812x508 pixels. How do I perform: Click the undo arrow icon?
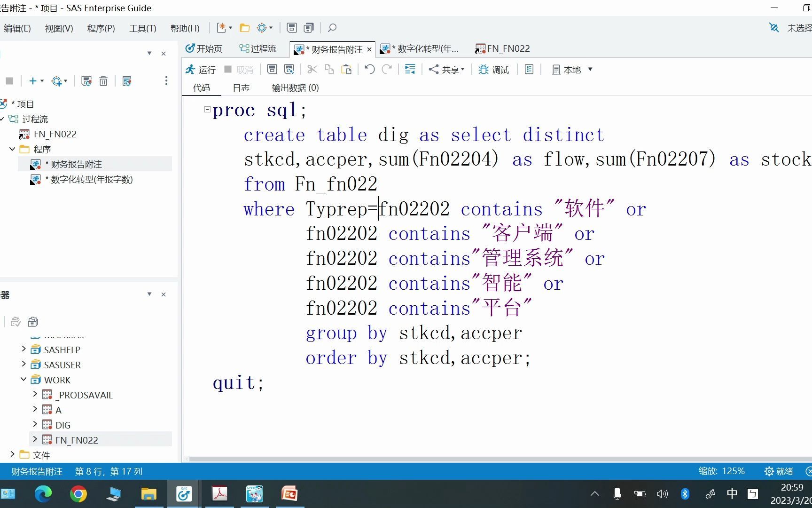click(370, 70)
